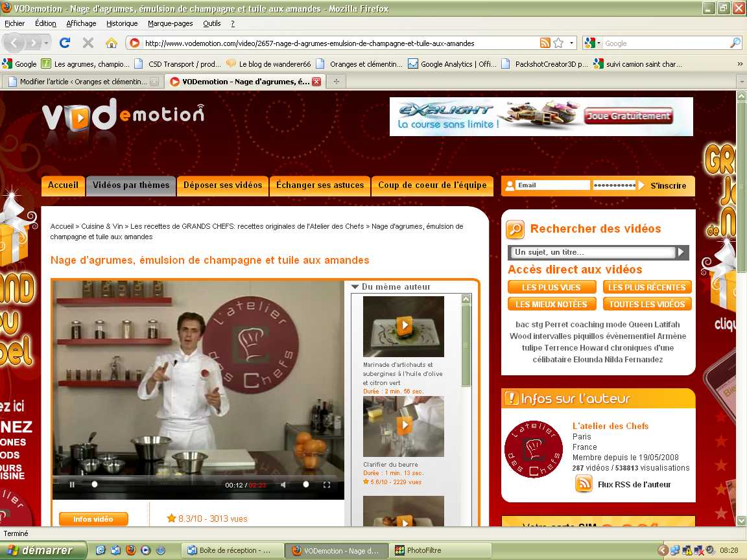This screenshot has height=560, width=747.
Task: Click the VODemotion logo
Action: (123, 115)
